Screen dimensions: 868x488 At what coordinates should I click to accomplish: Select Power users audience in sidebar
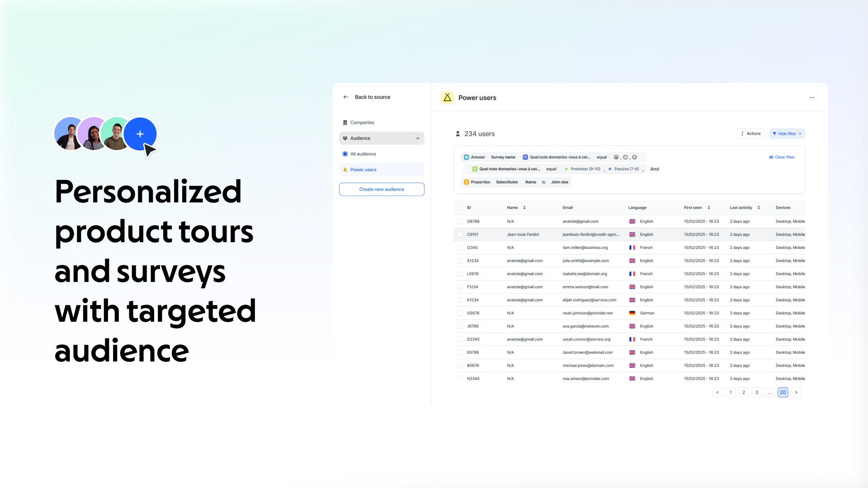coord(363,170)
